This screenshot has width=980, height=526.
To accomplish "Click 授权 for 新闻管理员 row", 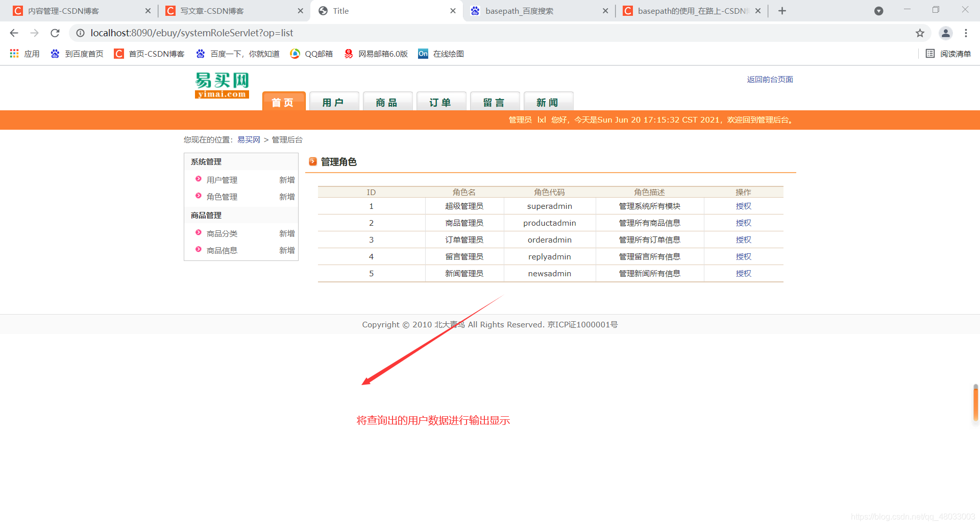I will coord(743,273).
